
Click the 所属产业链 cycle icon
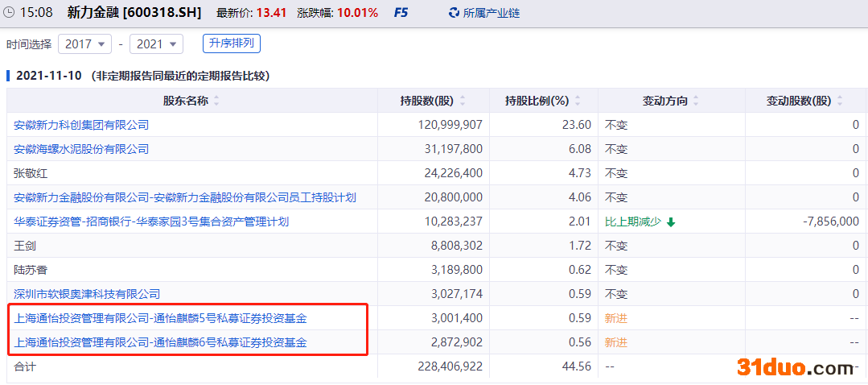coord(454,13)
